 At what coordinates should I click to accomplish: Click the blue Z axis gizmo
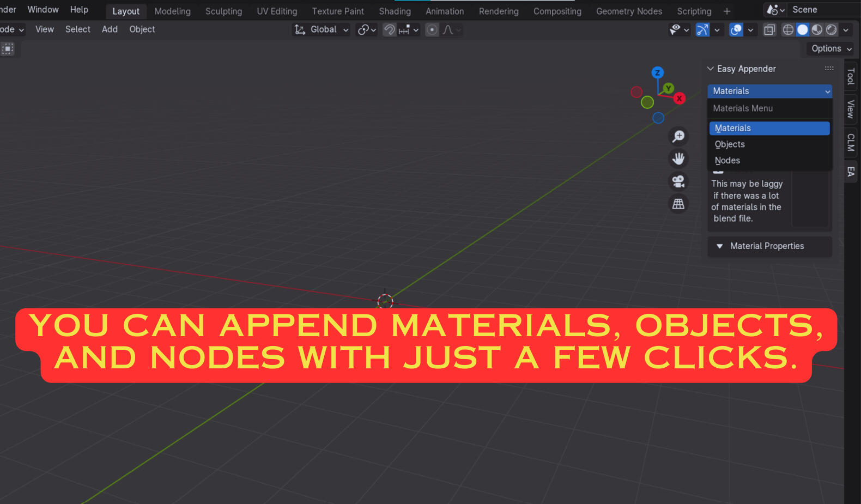point(658,72)
